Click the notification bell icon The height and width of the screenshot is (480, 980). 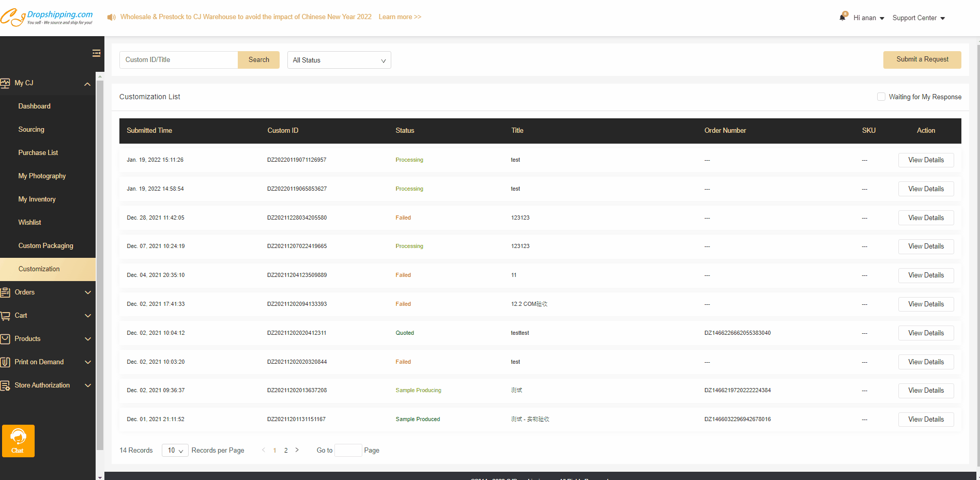pos(843,17)
